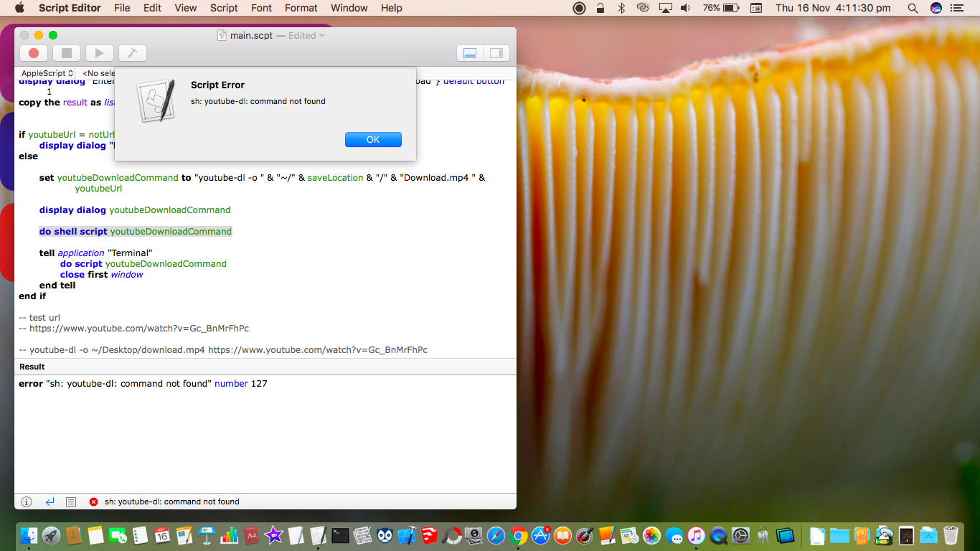Click the 'close first window' line

pyautogui.click(x=102, y=275)
